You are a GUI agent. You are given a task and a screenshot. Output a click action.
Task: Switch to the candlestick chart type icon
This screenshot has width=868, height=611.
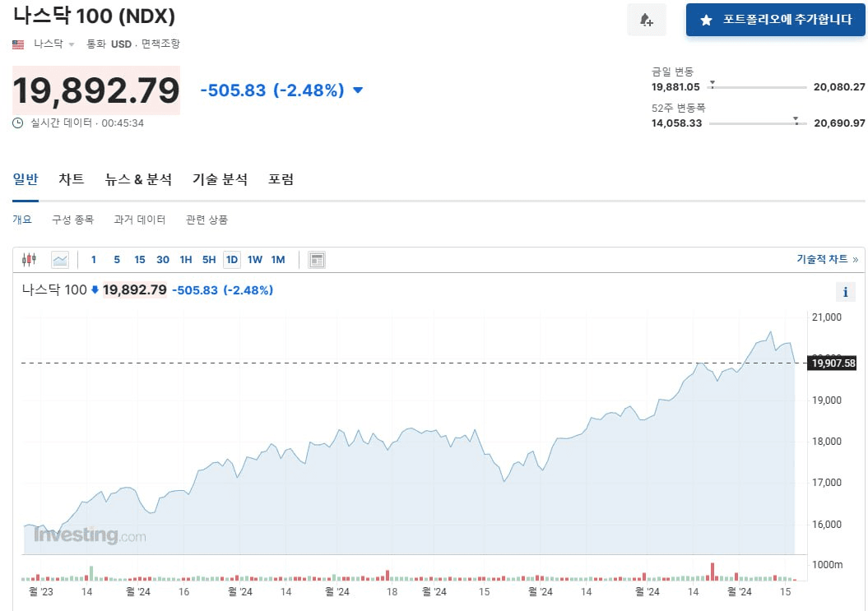(30, 260)
